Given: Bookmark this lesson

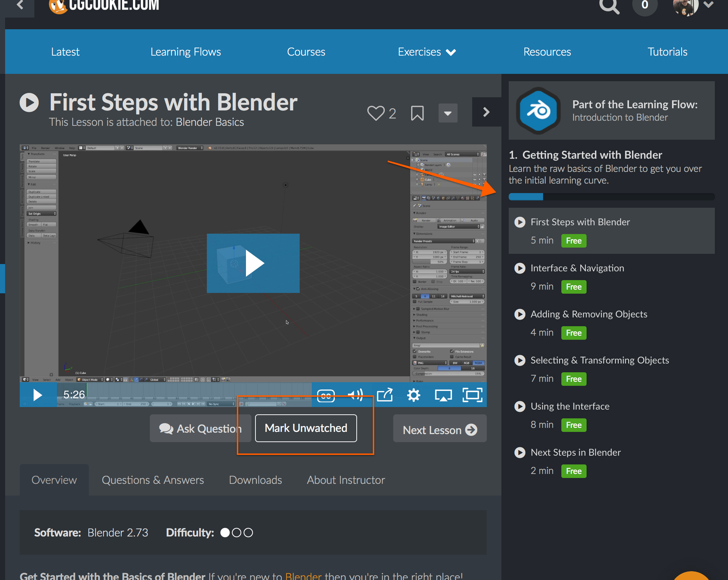Looking at the screenshot, I should point(417,113).
